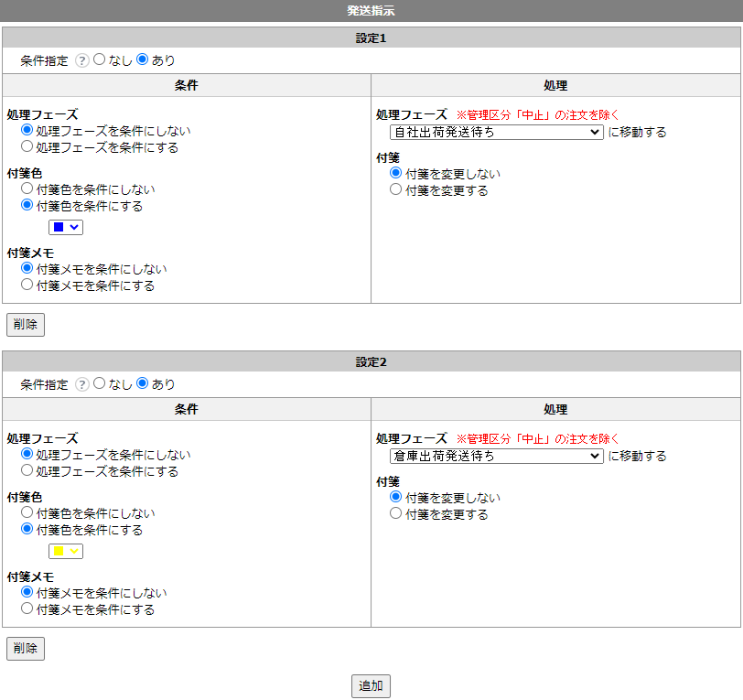Select 付箋を変更する in 設定1 処理
The width and height of the screenshot is (743, 700).
click(x=395, y=189)
